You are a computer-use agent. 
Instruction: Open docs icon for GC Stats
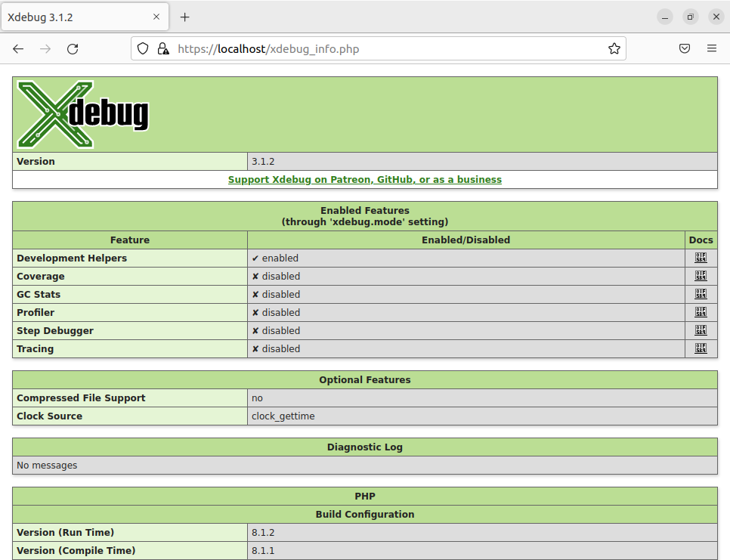701,294
